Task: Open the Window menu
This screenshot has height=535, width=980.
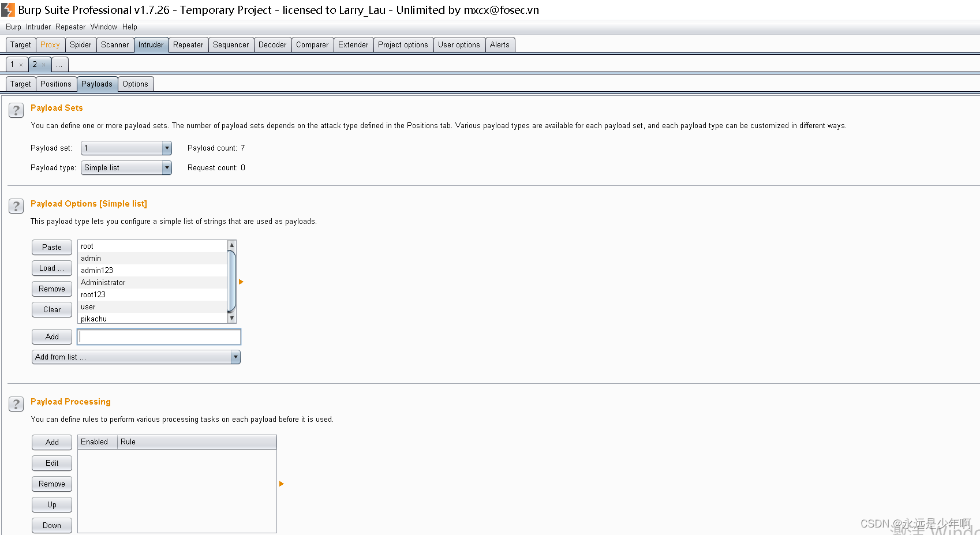Action: (104, 27)
